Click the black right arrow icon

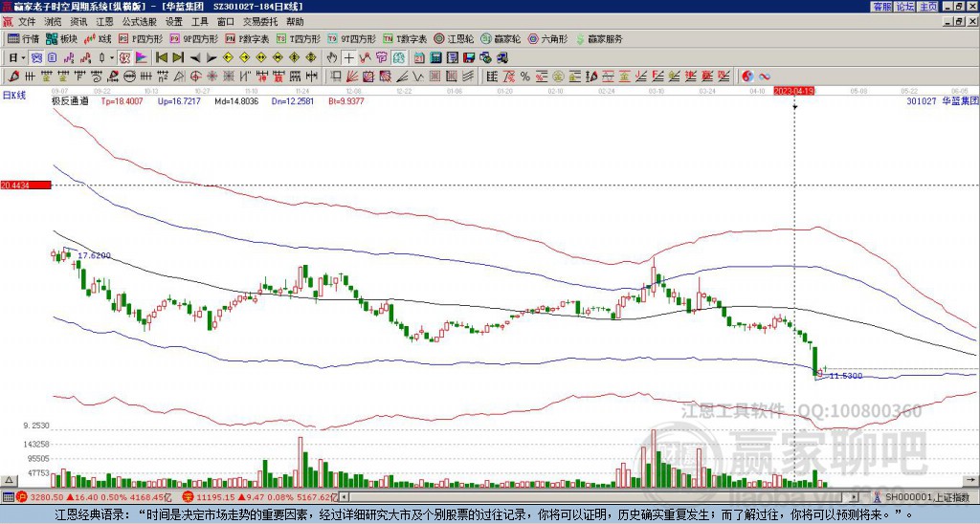(x=212, y=58)
